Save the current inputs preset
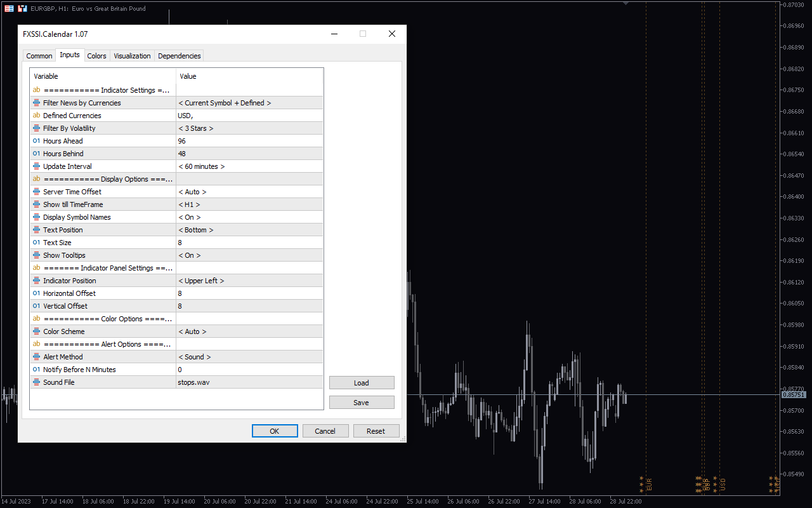The width and height of the screenshot is (812, 508). pos(362,403)
